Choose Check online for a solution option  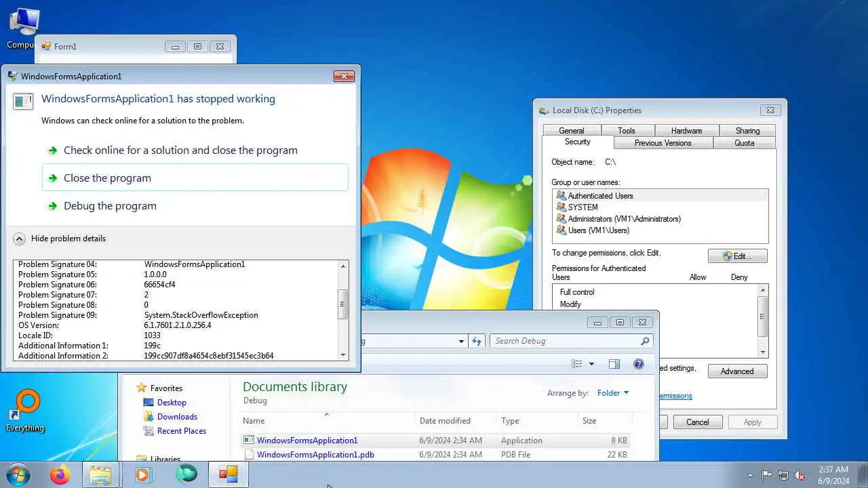point(195,150)
